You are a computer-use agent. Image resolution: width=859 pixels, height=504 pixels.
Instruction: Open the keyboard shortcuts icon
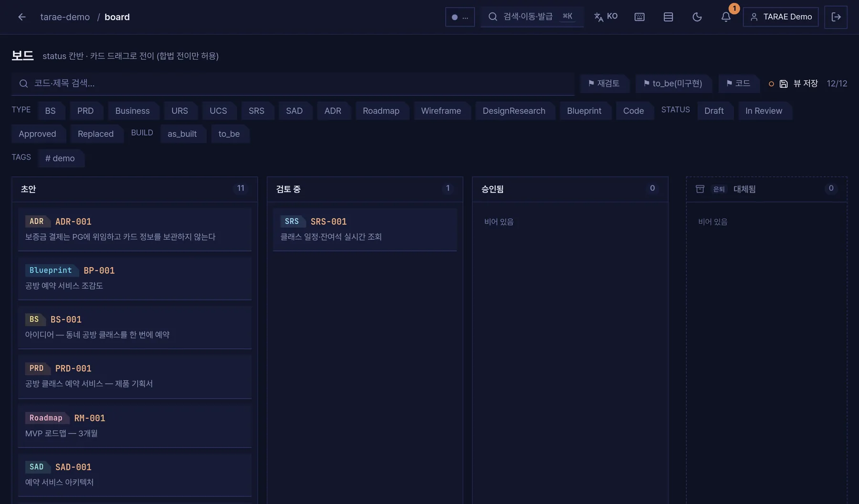[639, 17]
